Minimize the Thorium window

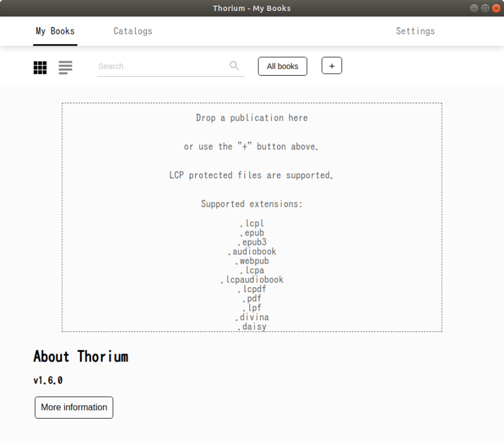click(x=474, y=8)
